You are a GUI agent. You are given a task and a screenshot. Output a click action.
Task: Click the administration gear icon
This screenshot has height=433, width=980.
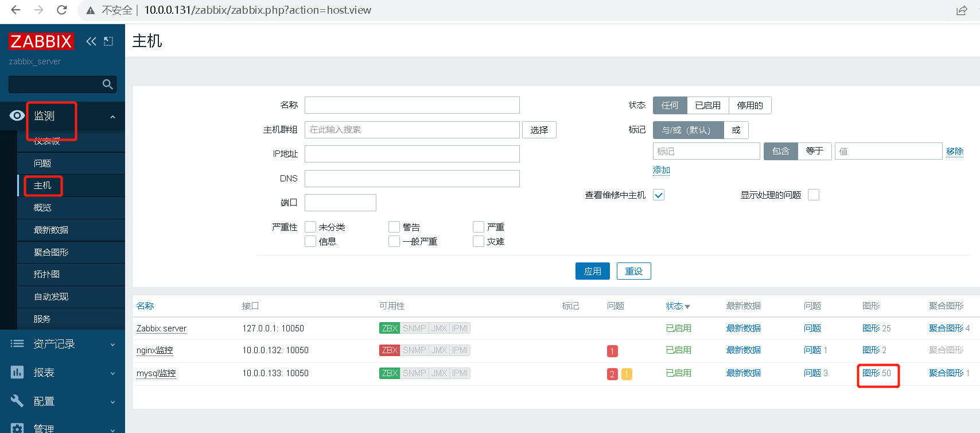coord(17,428)
